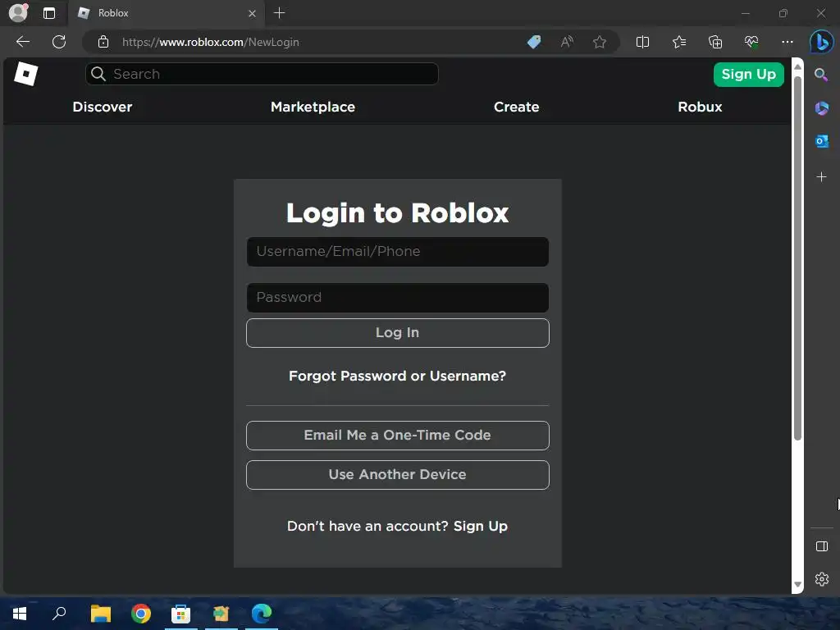The height and width of the screenshot is (630, 840).
Task: Open the shopping price tag icon
Action: click(534, 42)
